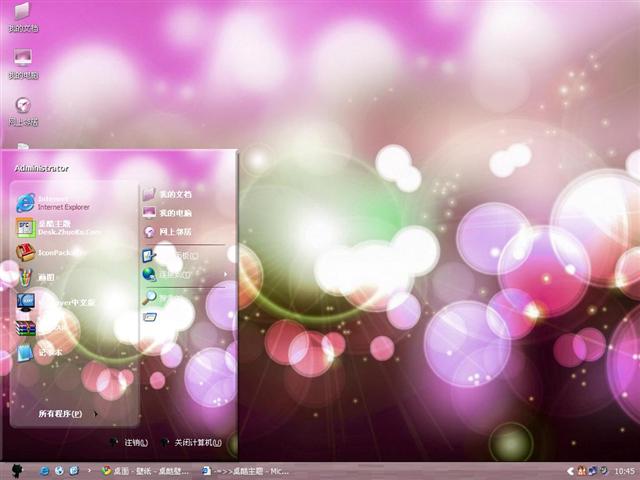This screenshot has width=640, height=480.
Task: Click the first system tray icon
Action: [x=582, y=471]
